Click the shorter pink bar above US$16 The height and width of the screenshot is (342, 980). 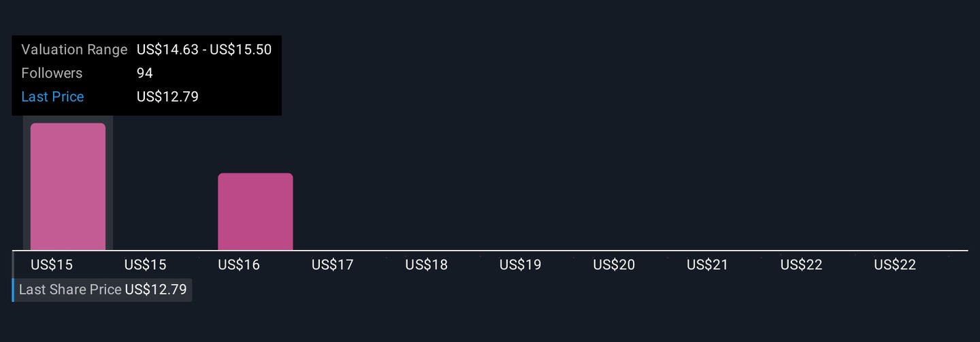pos(255,212)
